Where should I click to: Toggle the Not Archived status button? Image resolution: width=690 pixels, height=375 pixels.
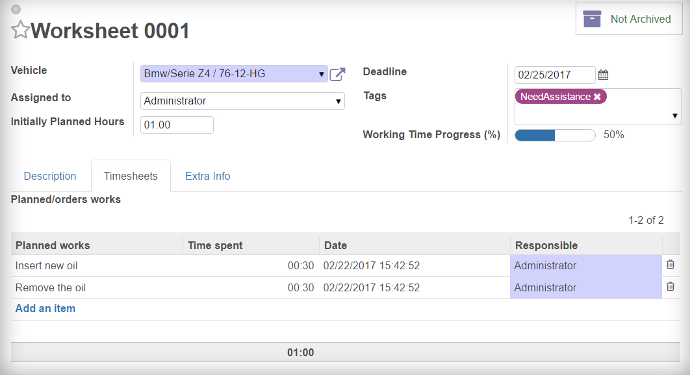point(628,19)
